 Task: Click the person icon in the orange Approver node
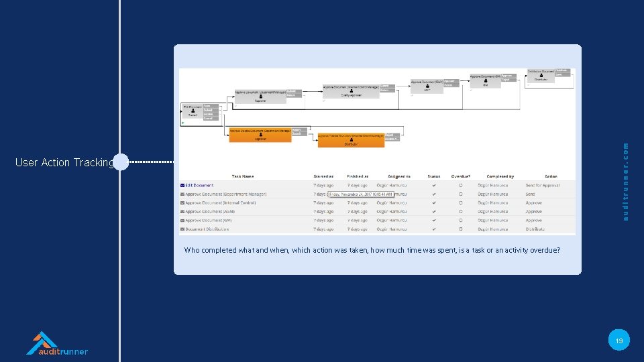(260, 135)
